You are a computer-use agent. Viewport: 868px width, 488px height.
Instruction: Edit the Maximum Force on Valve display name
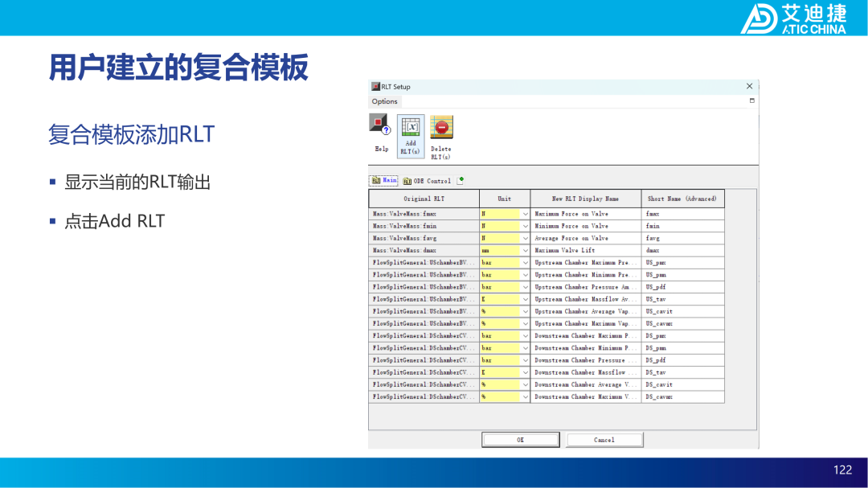click(586, 214)
